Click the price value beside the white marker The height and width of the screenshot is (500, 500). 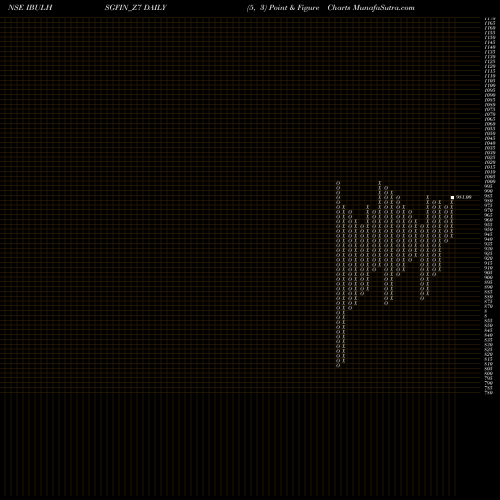click(x=464, y=197)
